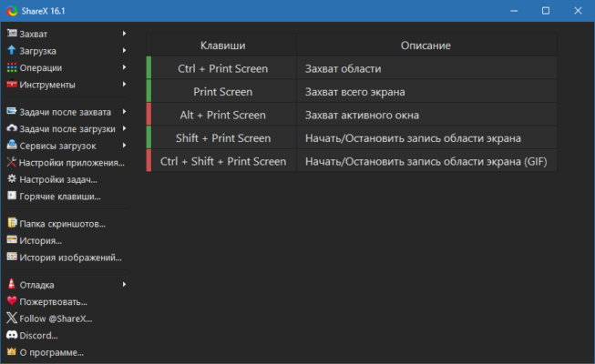Open Сервисы загрузок menu
This screenshot has height=364, width=595.
coord(67,146)
